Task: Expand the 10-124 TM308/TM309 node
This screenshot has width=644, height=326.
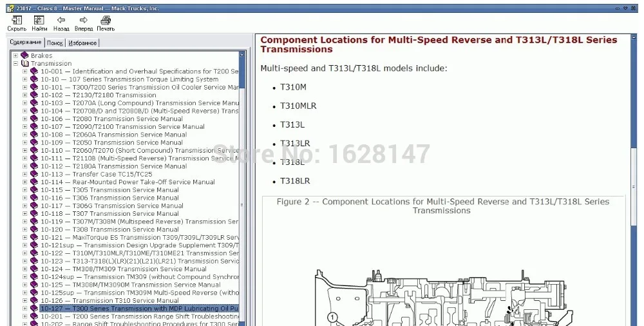Action: click(x=24, y=269)
